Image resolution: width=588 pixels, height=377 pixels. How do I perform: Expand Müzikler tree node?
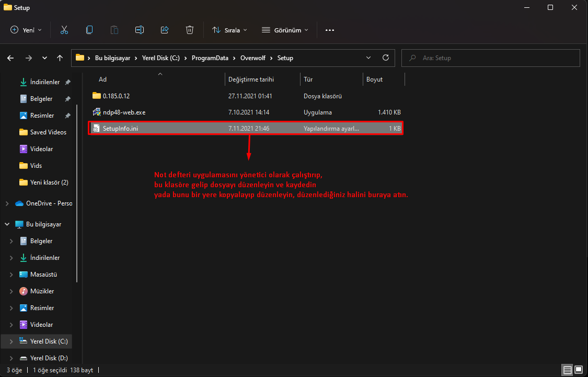point(11,291)
